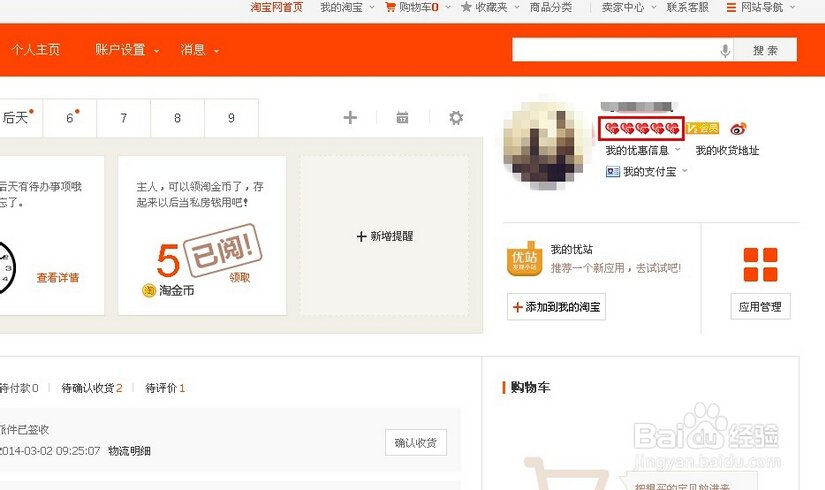Image resolution: width=825 pixels, height=490 pixels.
Task: Click 确认收货 button
Action: click(x=416, y=443)
